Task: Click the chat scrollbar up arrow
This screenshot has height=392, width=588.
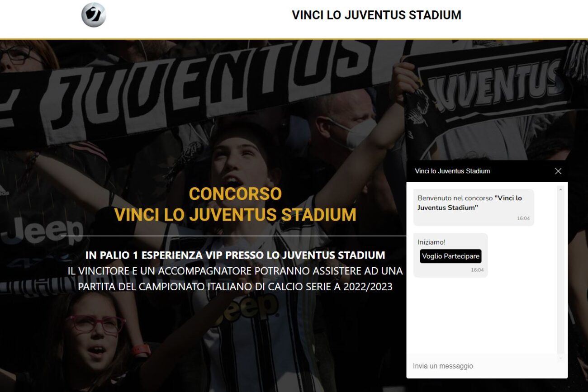Action: coord(561,189)
